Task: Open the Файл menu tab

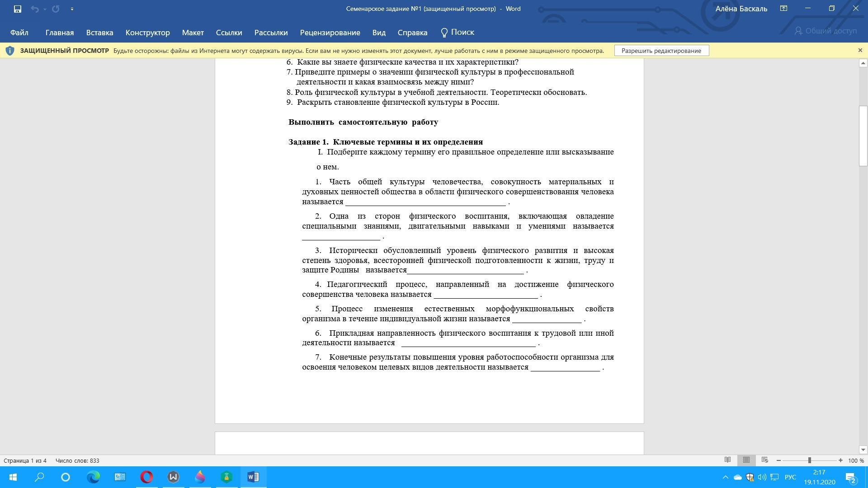Action: coord(19,33)
